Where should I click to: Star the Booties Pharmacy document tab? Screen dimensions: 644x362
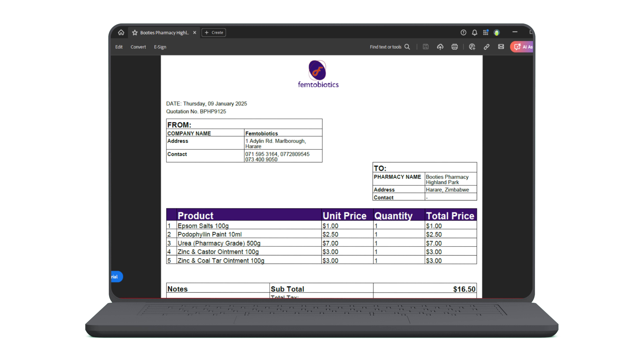[135, 33]
